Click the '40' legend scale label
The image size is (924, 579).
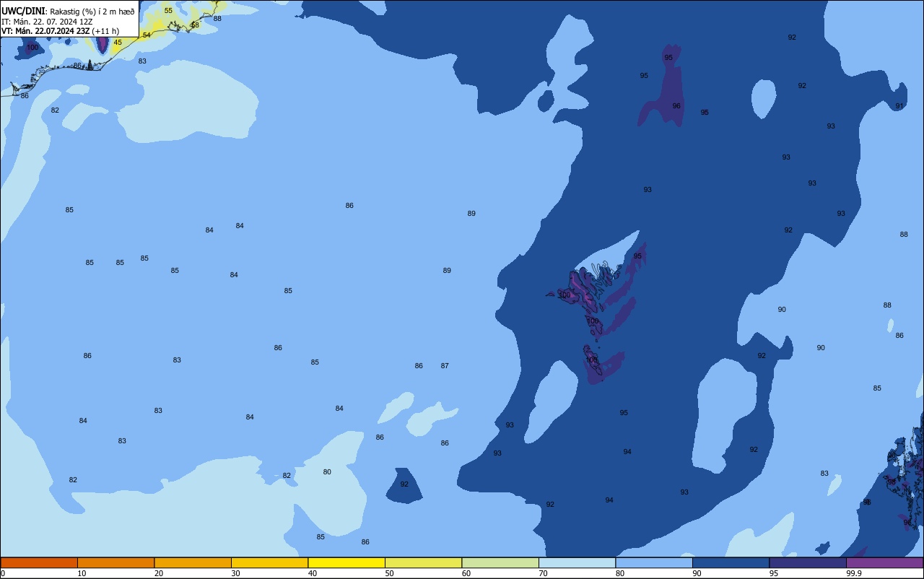point(313,573)
